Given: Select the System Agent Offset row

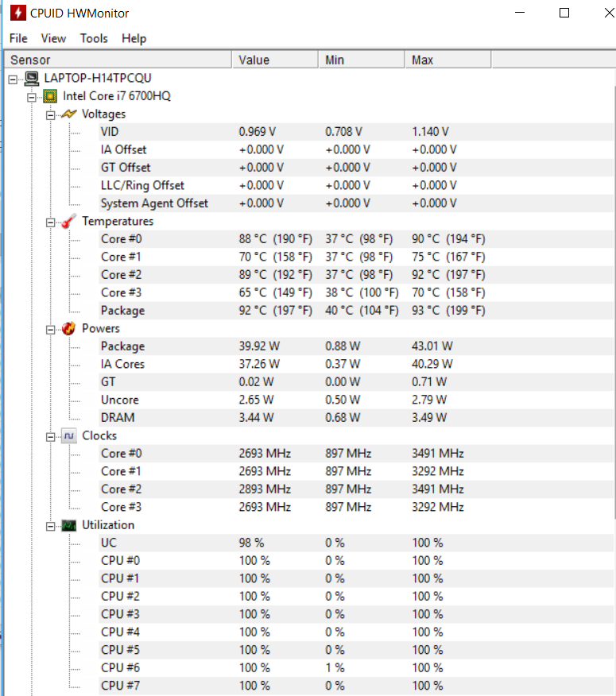Looking at the screenshot, I should pyautogui.click(x=356, y=203).
